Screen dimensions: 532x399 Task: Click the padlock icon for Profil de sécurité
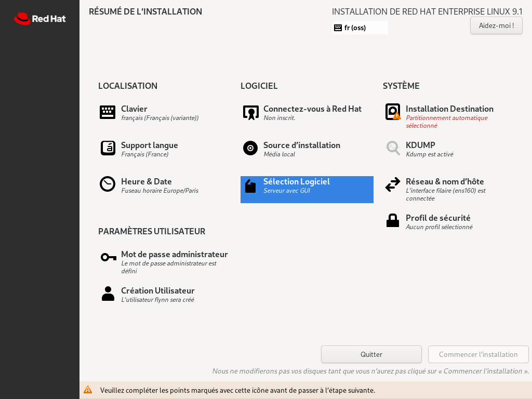[393, 221]
